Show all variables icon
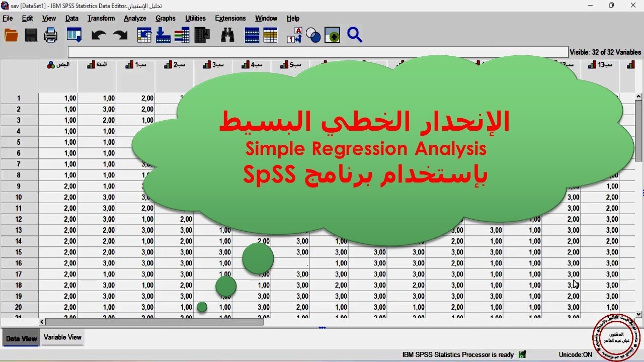Viewport: 644px width, 362px height. tap(332, 35)
